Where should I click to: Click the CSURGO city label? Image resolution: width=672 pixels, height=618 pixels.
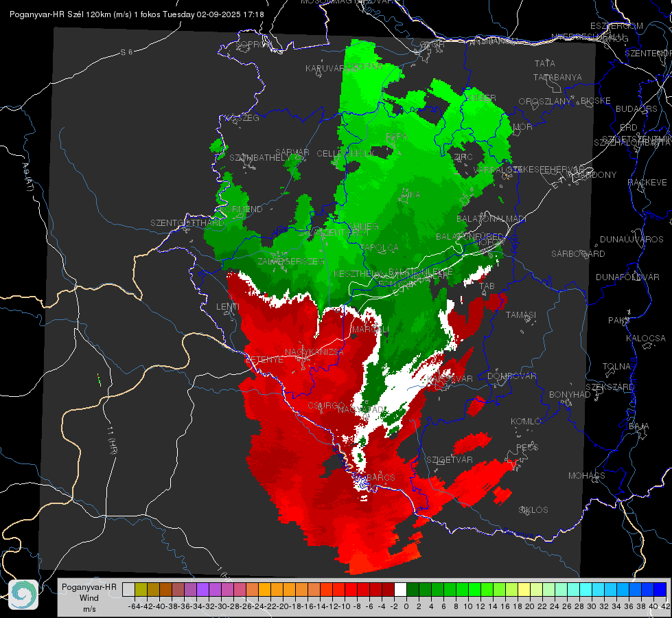(x=326, y=405)
